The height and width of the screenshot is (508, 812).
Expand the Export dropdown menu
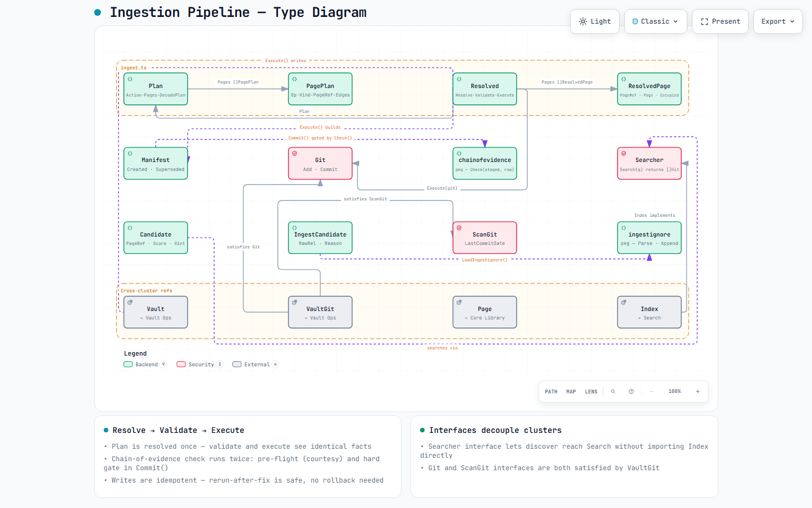point(778,21)
